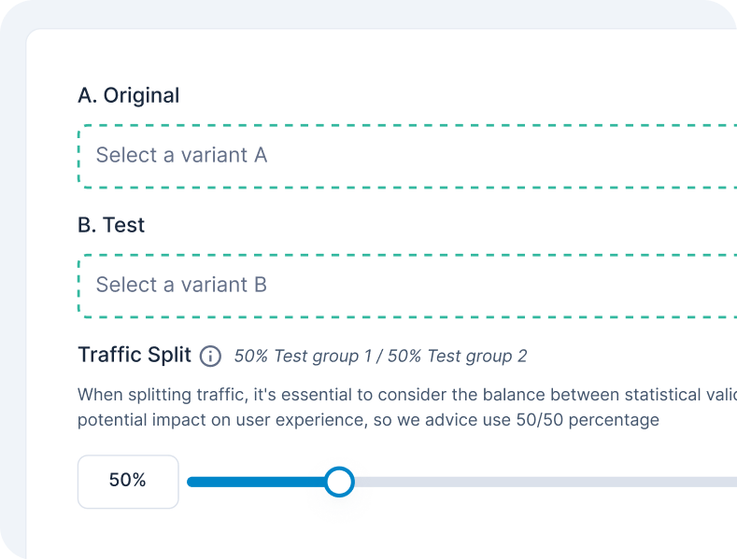The image size is (737, 560).
Task: Click the 'A. Original' label
Action: pos(129,95)
